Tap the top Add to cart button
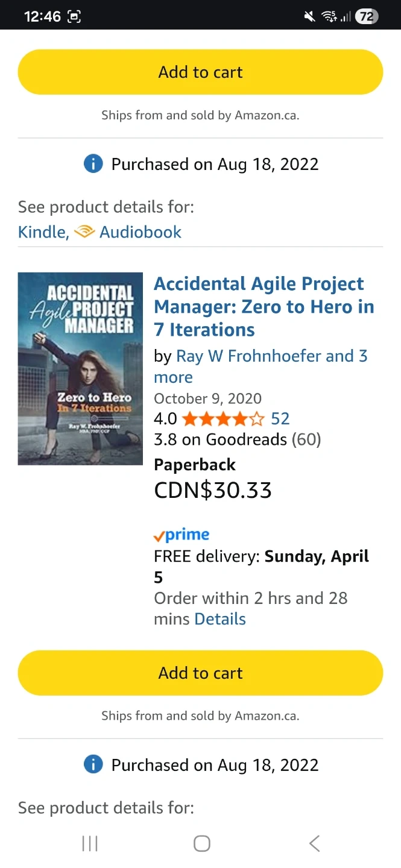The height and width of the screenshot is (868, 401). 200,72
